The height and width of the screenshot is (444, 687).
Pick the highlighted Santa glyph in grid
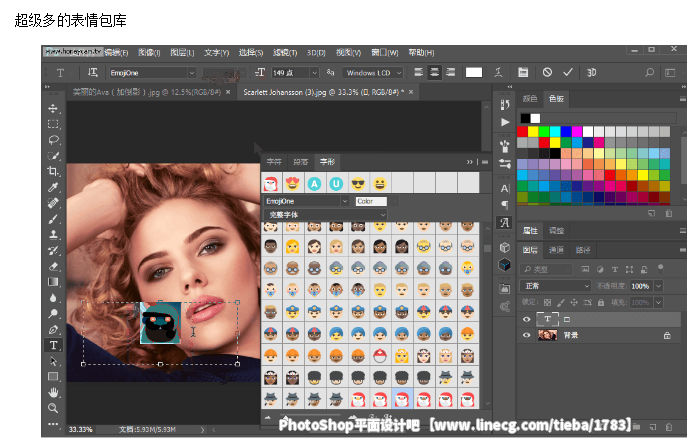402,399
